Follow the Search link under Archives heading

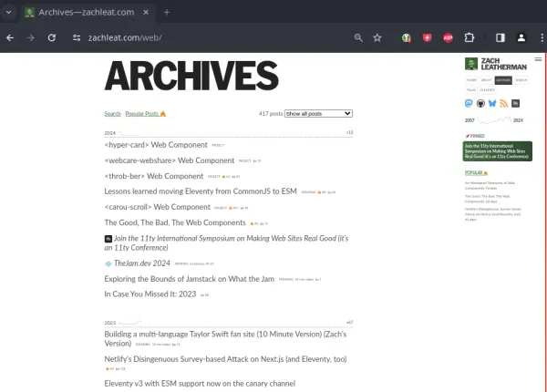click(x=112, y=114)
